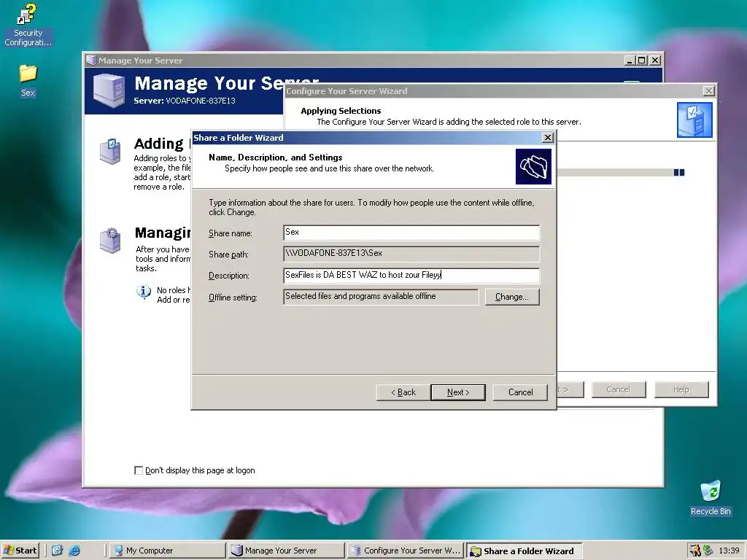Click Cancel in Configure Your Server Wizard
This screenshot has height=560, width=747.
click(619, 389)
